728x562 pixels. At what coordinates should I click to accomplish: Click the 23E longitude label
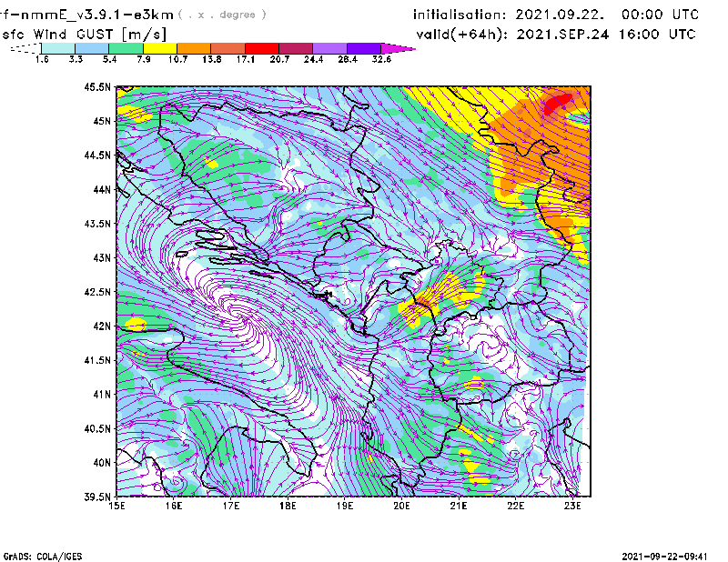(x=572, y=506)
